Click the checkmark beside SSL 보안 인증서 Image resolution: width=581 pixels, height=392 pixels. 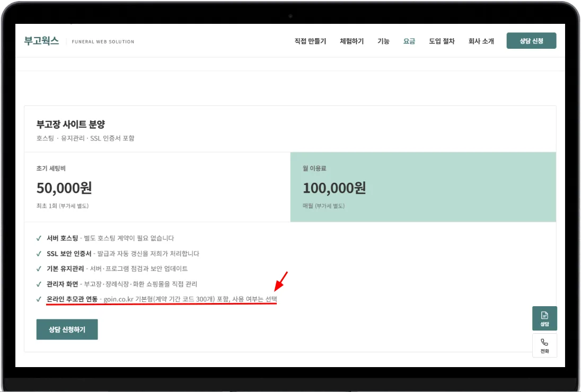click(x=39, y=254)
